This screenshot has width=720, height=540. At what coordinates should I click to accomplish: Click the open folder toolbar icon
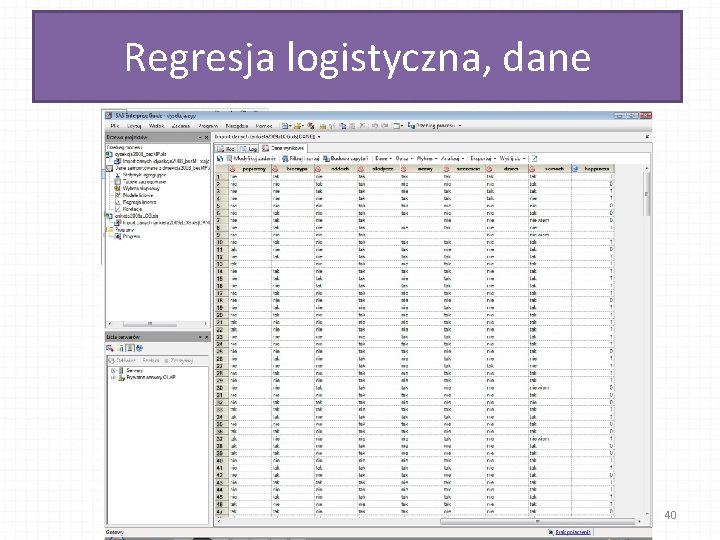(298, 125)
